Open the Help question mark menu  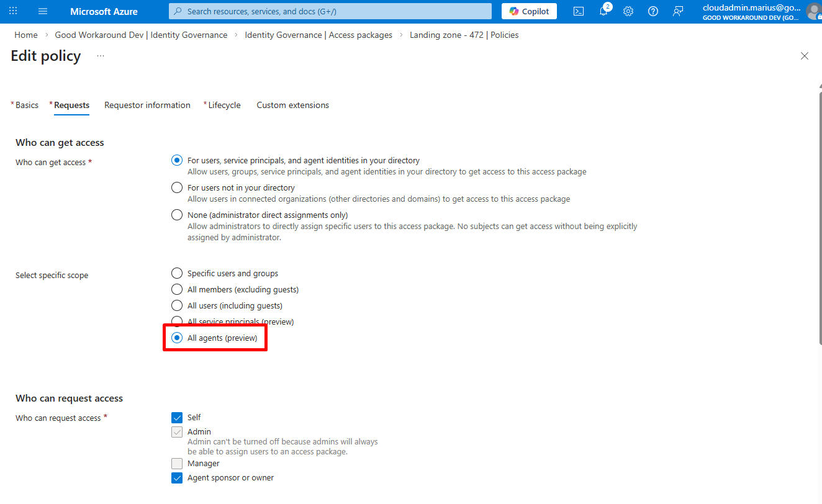pos(653,11)
